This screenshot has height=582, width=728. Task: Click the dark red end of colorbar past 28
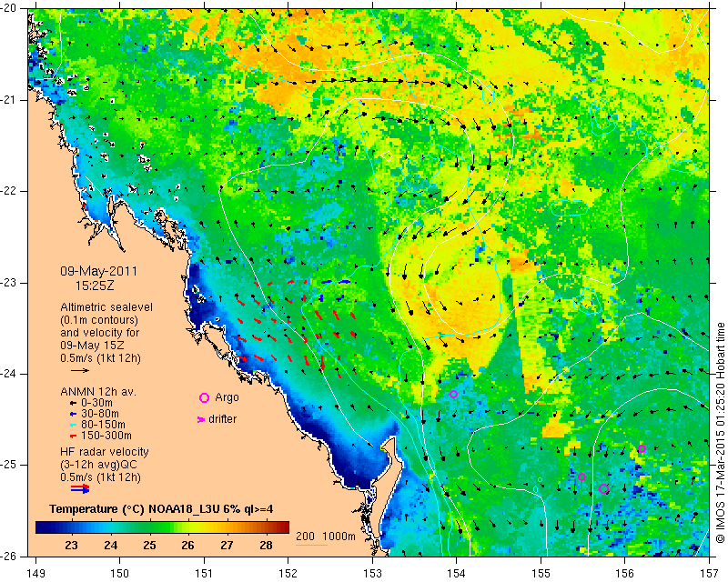point(282,527)
